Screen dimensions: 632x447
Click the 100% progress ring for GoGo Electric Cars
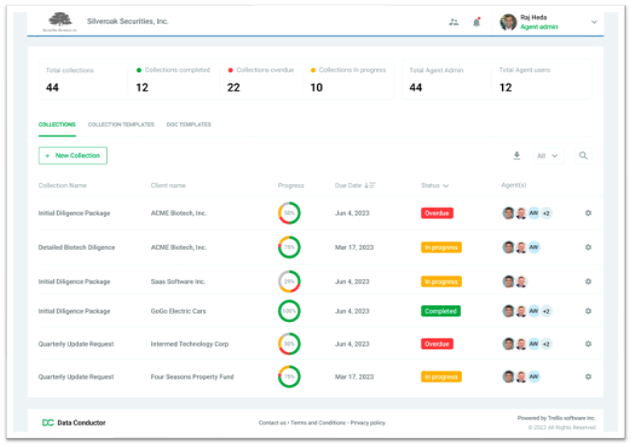tap(289, 311)
